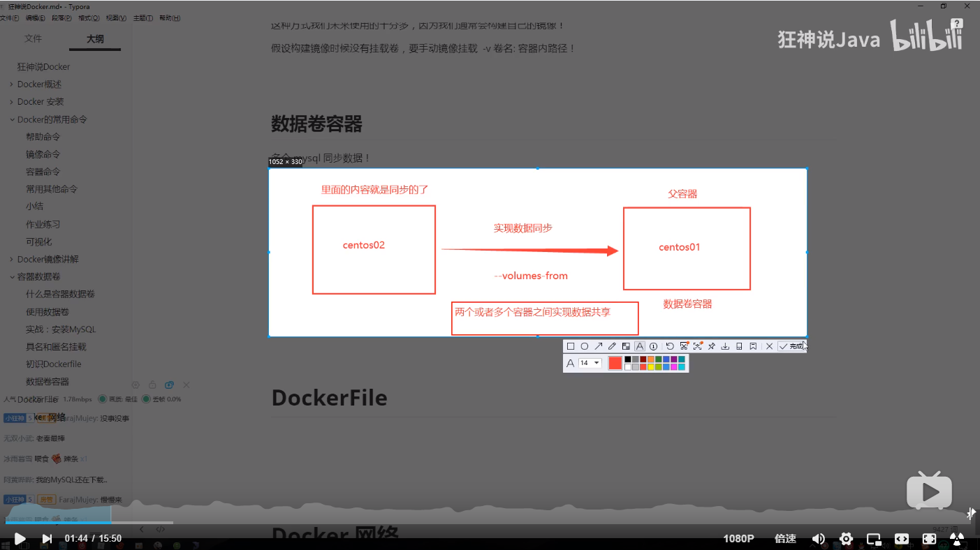
Task: Select the text annotation tool
Action: point(640,346)
